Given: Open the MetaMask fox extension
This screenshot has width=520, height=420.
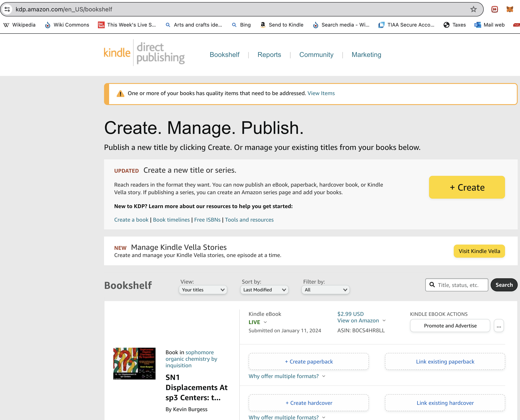Looking at the screenshot, I should pyautogui.click(x=510, y=9).
